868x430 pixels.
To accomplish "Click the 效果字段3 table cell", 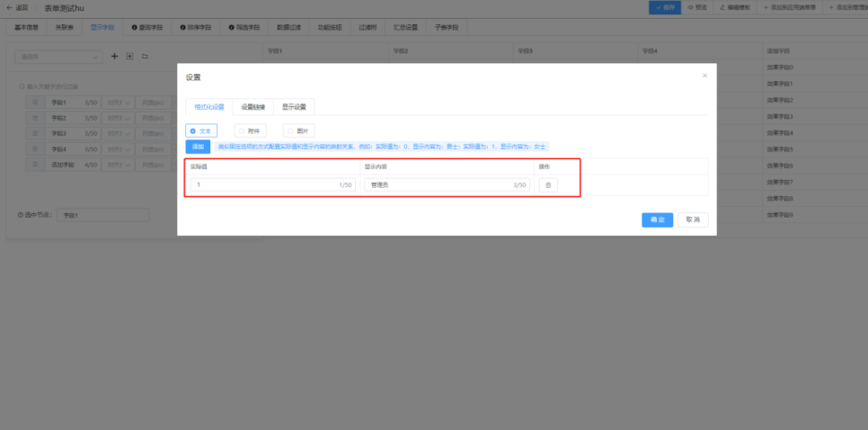I will (815, 116).
